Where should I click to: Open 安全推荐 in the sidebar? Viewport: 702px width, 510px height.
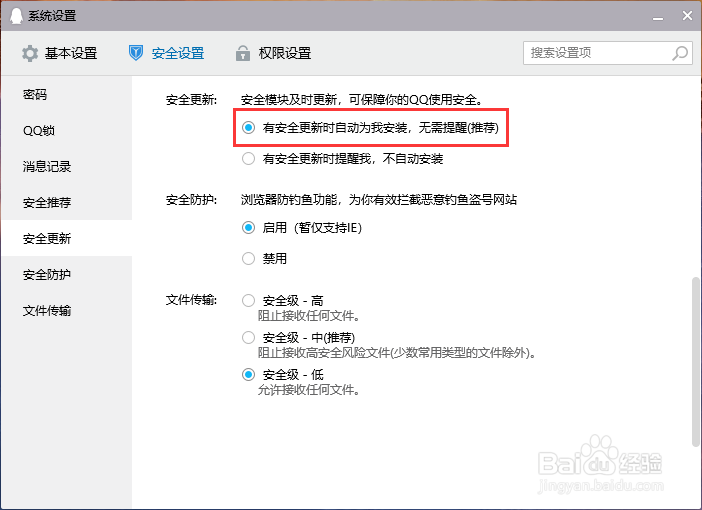(67, 202)
